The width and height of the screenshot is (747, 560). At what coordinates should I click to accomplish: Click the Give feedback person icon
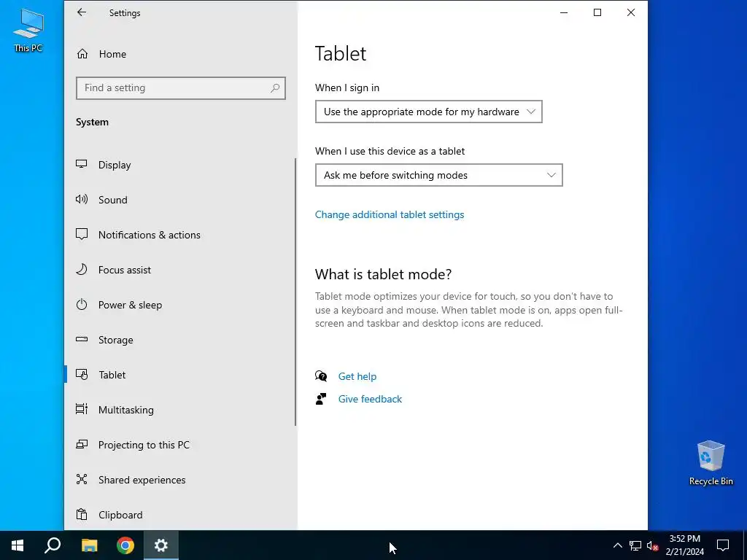321,399
